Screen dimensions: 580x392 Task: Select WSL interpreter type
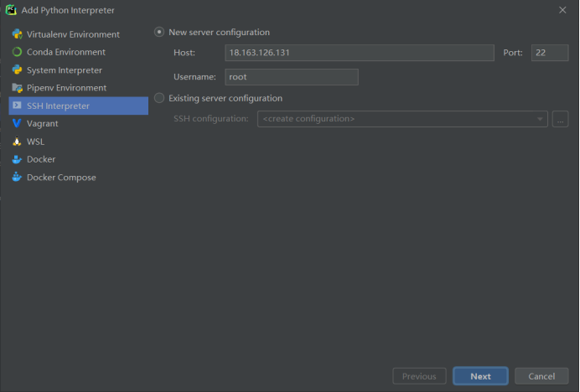point(79,142)
